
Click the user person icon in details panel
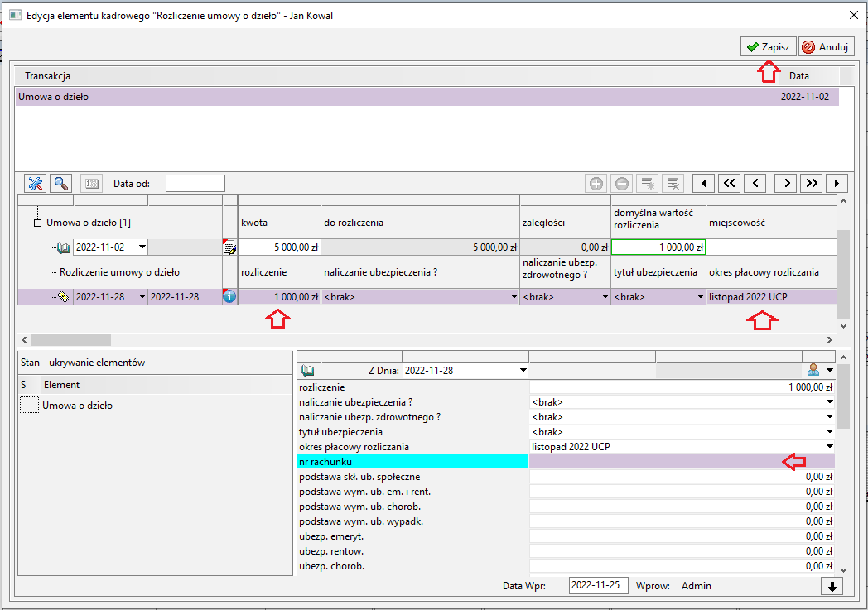coord(813,369)
